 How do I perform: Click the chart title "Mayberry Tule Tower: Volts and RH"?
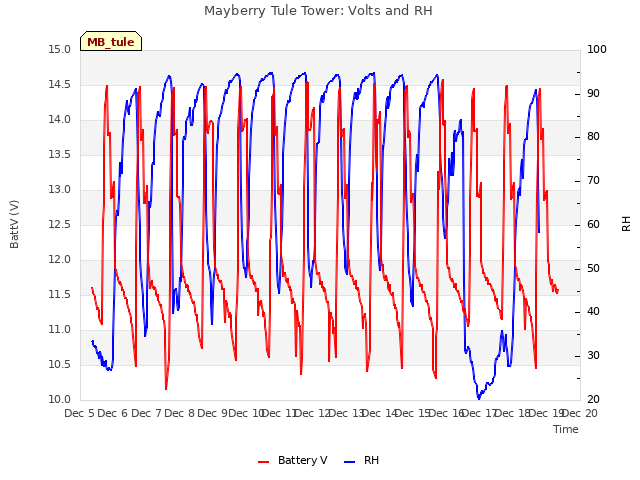click(x=318, y=11)
